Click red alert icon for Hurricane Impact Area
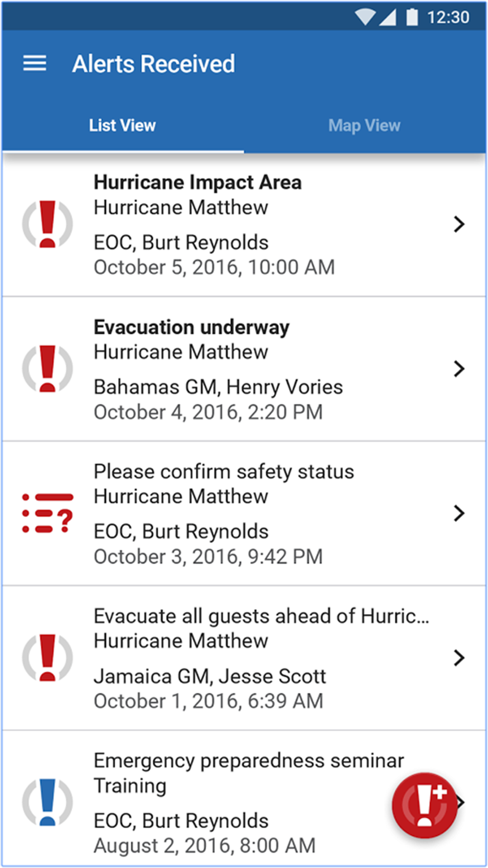The height and width of the screenshot is (868, 488). coord(47,224)
